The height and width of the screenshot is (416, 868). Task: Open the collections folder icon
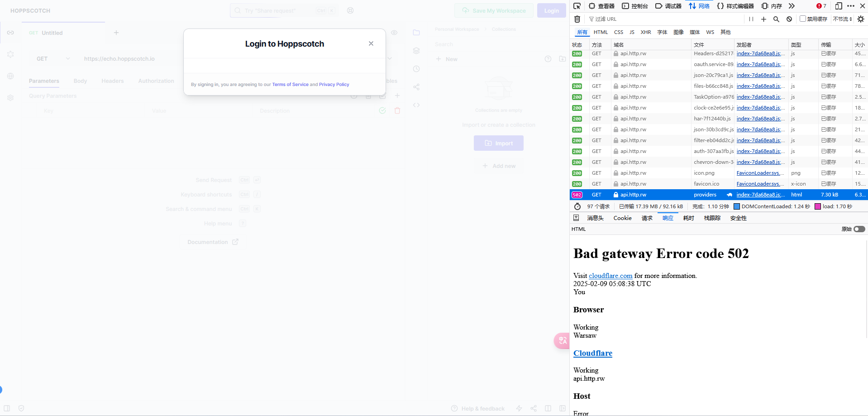pyautogui.click(x=416, y=33)
